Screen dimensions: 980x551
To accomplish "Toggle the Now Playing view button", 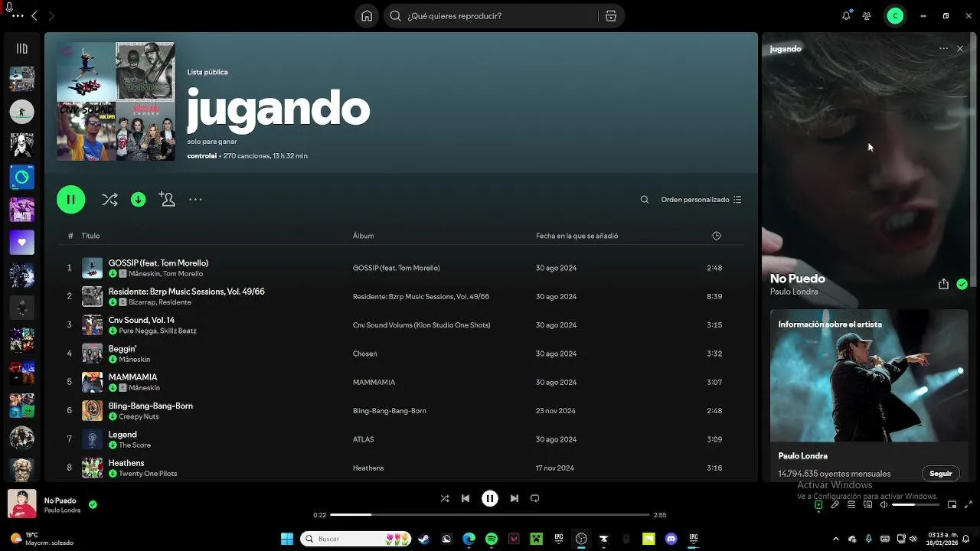I will [x=818, y=505].
